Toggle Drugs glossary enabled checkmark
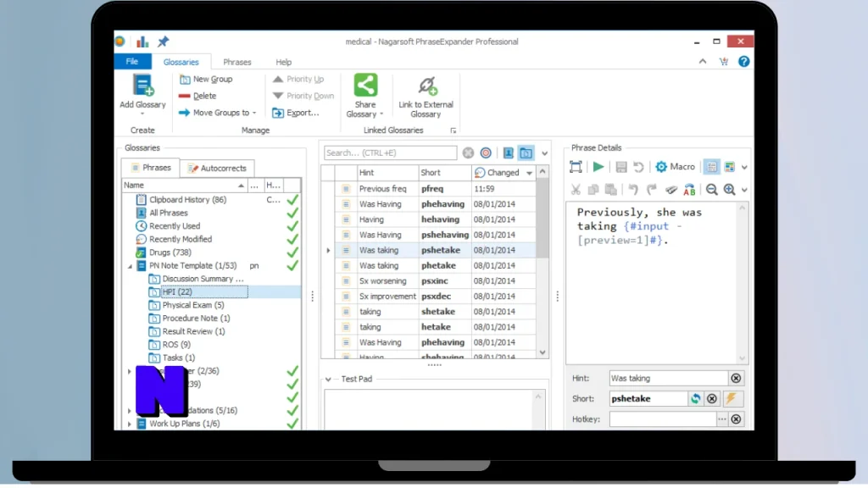 tap(292, 252)
